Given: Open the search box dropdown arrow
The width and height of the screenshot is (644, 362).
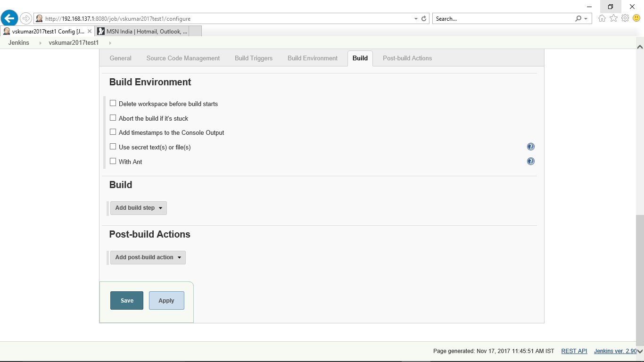Looking at the screenshot, I should tap(585, 18).
